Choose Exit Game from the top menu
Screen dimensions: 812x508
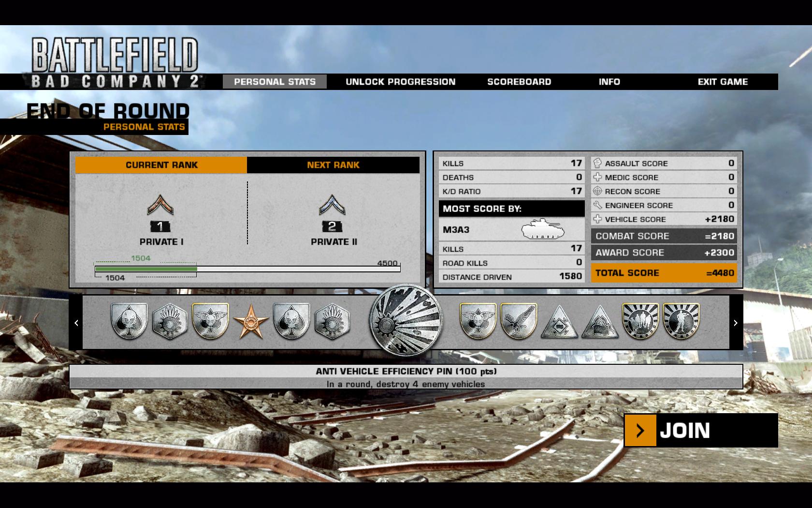[723, 82]
